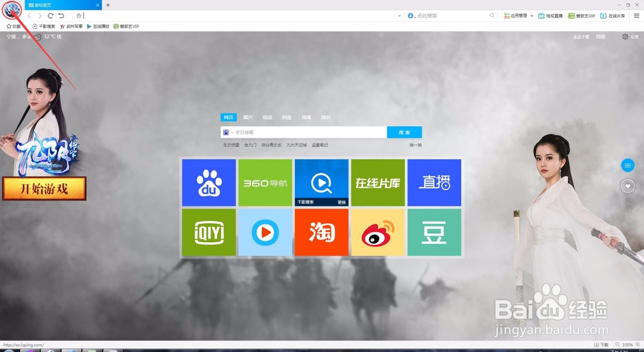Open the 在线播放 bookmark
644x352 pixels.
tap(98, 26)
